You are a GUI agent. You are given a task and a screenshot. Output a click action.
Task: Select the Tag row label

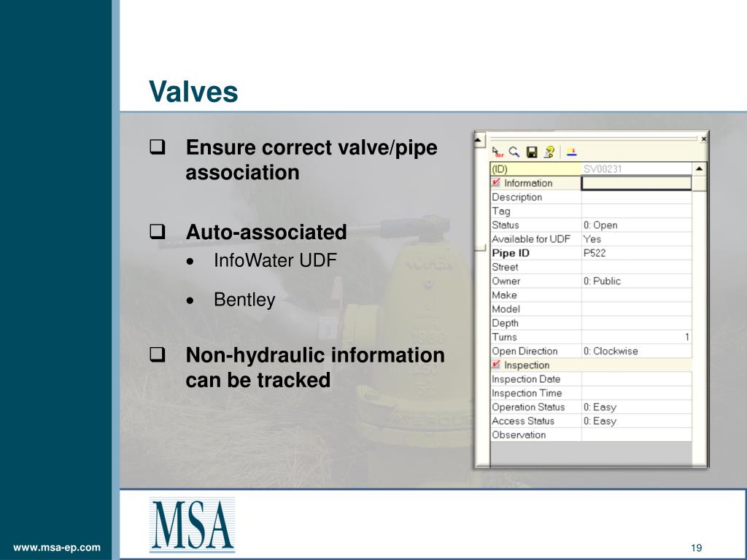tap(536, 211)
